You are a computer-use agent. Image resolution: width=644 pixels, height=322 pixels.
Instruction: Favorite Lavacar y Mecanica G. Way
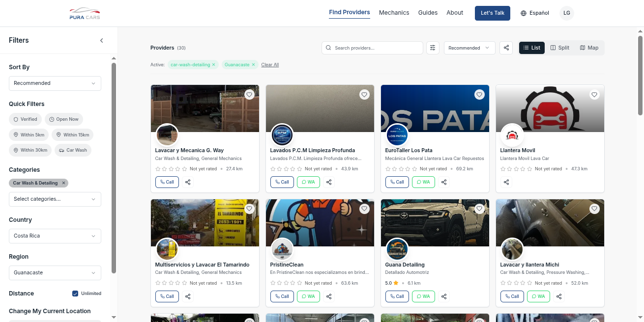coord(249,94)
